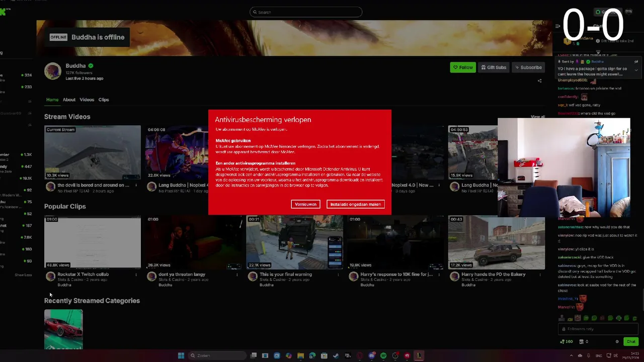Open Microsoft Store from taskbar

[324, 355]
